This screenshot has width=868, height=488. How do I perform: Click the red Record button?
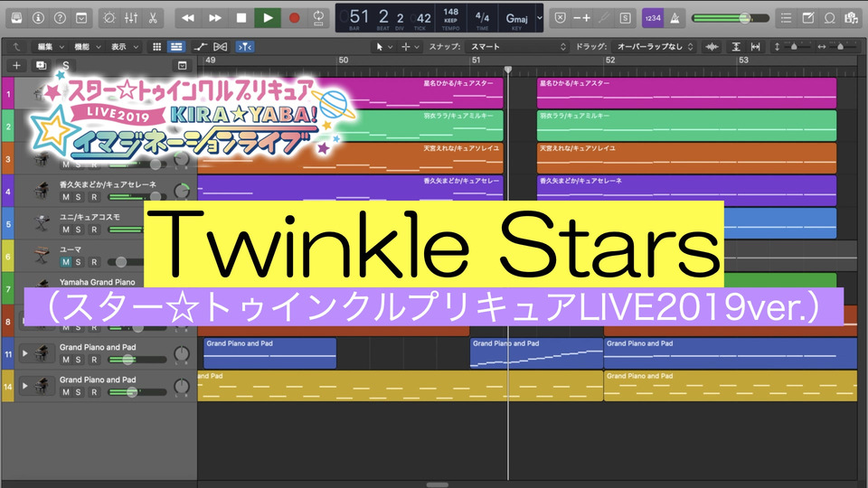pyautogui.click(x=295, y=18)
